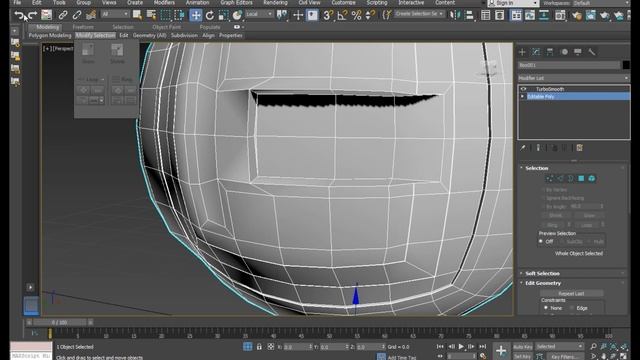This screenshot has height=360, width=640.
Task: Open Curve Editor icon
Action: 530,16
